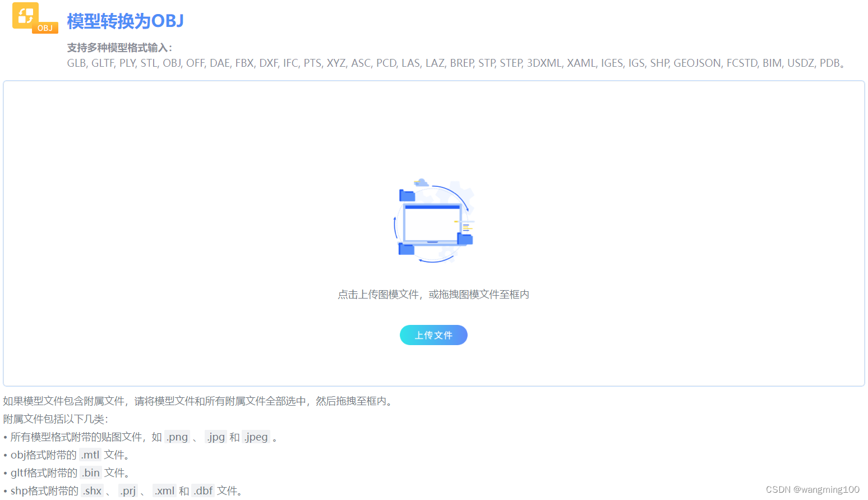Click the 上传文件 upload button
868x500 pixels.
pyautogui.click(x=433, y=335)
